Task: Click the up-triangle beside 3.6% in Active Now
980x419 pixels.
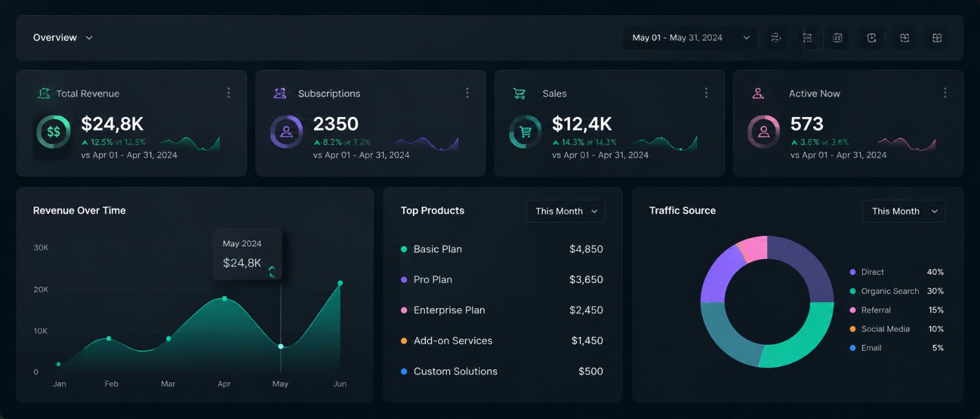Action: (794, 142)
